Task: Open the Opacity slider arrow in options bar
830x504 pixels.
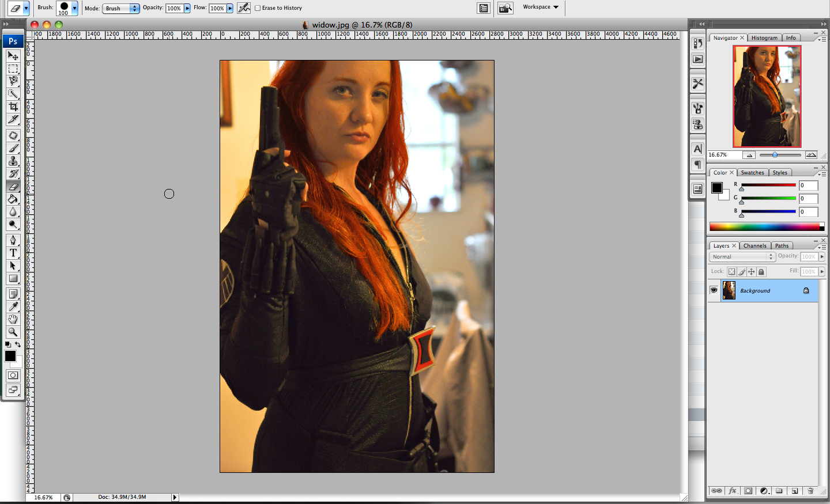Action: [x=187, y=8]
